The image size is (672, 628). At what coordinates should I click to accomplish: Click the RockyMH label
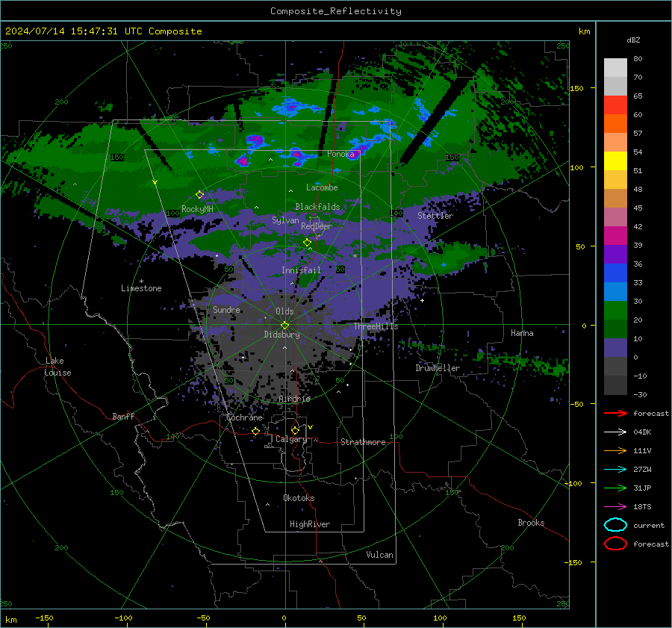click(x=197, y=209)
